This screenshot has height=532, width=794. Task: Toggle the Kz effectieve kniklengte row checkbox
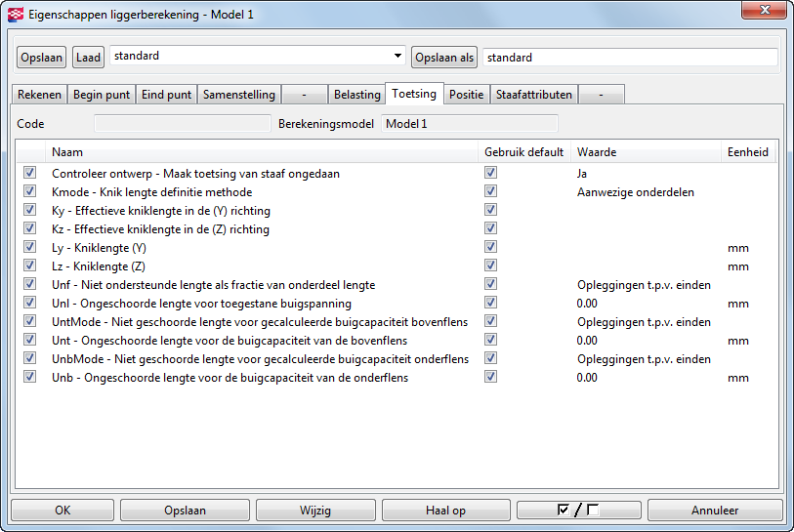coord(30,228)
